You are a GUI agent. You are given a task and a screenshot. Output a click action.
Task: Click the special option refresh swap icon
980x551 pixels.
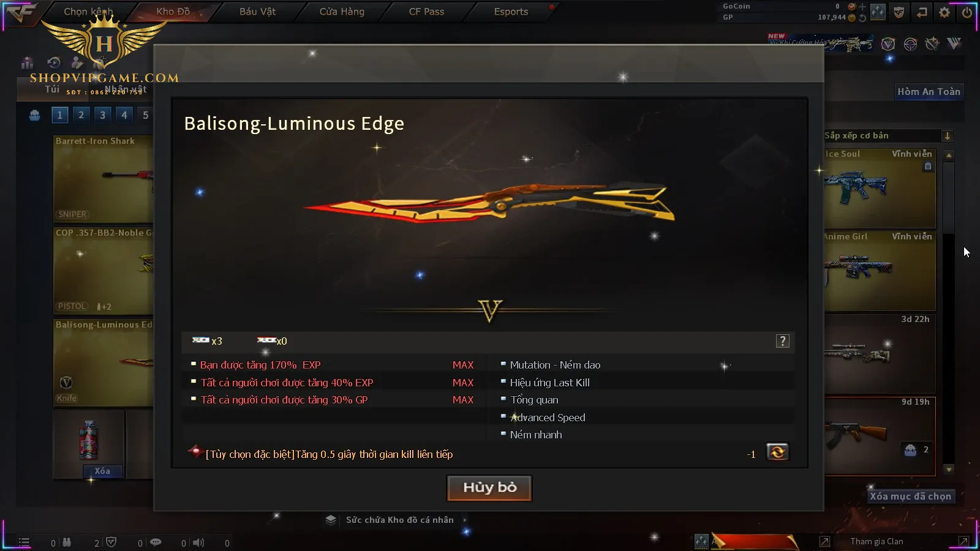(x=777, y=452)
